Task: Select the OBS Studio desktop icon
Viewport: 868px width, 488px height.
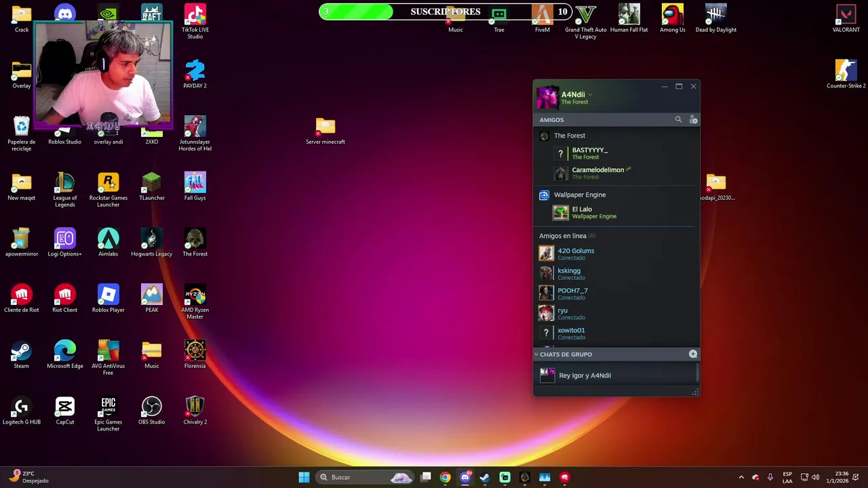Action: tap(152, 411)
